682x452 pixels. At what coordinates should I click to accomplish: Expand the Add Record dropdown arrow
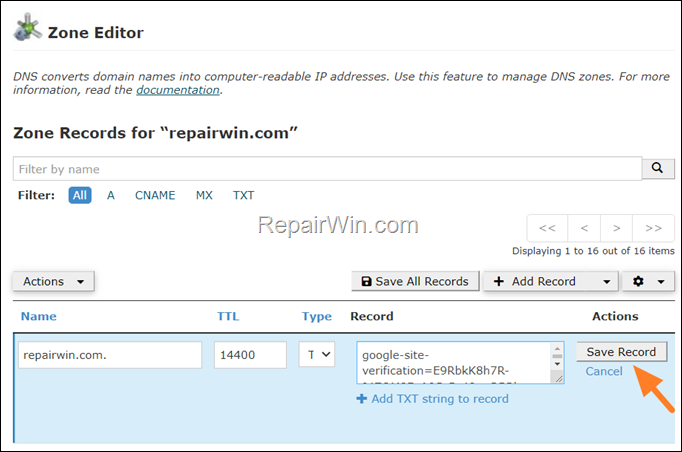(607, 282)
